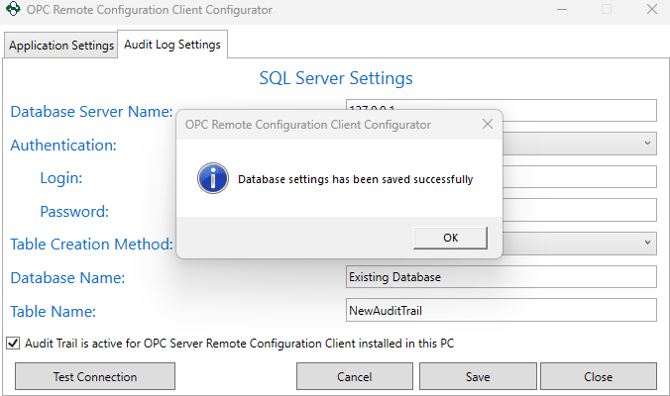Click the Table Name field with NewAuditTrail
670x396 pixels.
pyautogui.click(x=501, y=310)
